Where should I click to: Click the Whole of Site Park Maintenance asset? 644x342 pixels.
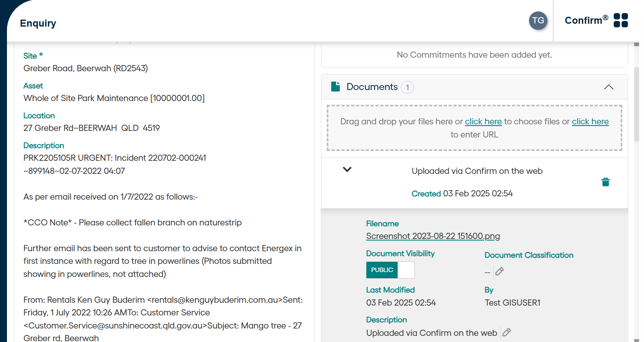pos(114,98)
